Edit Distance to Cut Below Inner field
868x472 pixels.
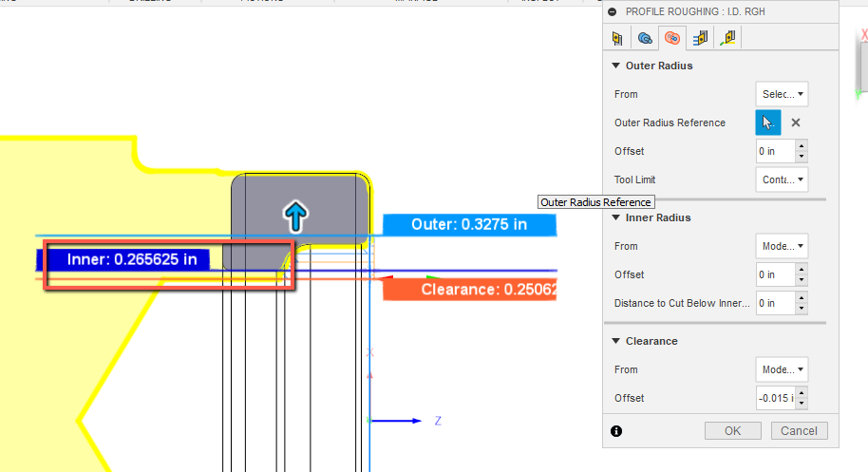point(776,303)
